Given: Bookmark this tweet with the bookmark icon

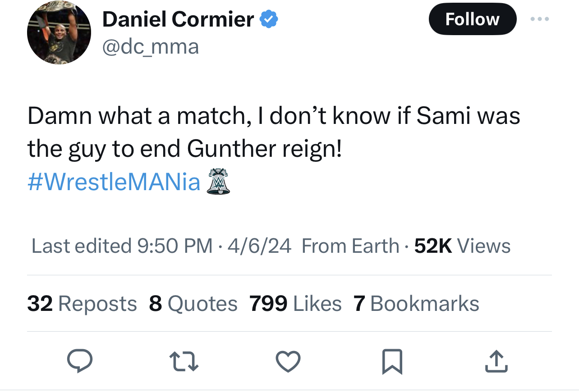Looking at the screenshot, I should click(x=392, y=362).
